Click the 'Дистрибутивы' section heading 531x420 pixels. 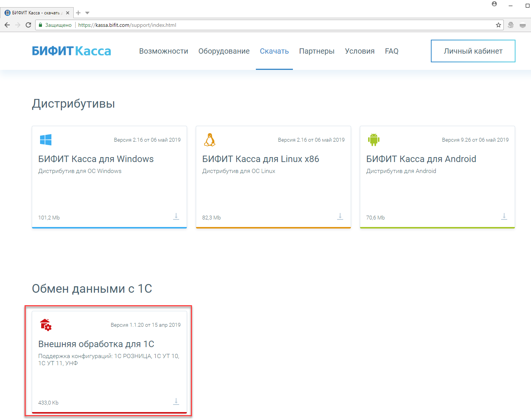(x=73, y=103)
